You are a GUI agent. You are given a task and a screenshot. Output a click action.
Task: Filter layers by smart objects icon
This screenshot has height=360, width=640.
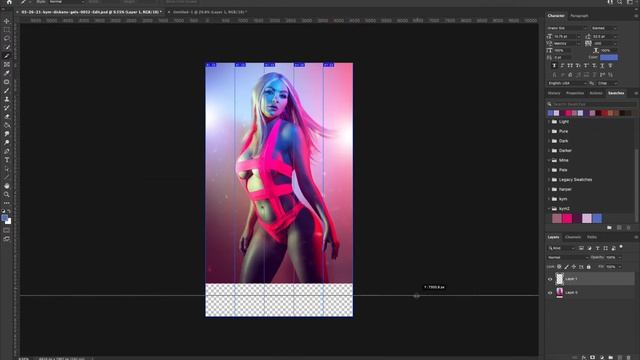pyautogui.click(x=613, y=248)
